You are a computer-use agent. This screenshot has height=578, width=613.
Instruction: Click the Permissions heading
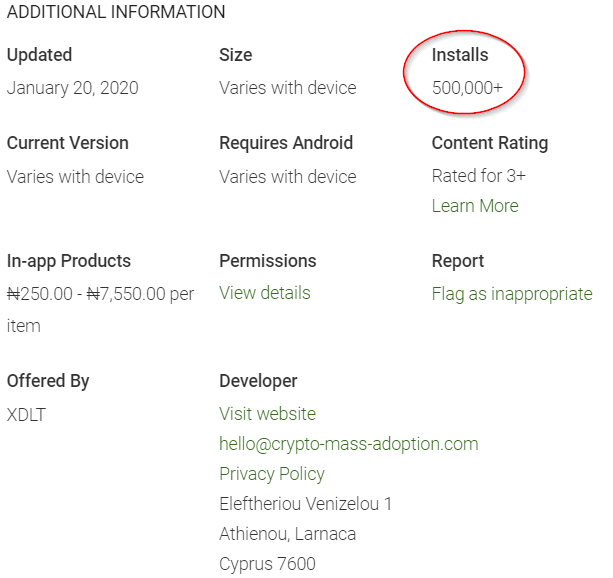268,261
